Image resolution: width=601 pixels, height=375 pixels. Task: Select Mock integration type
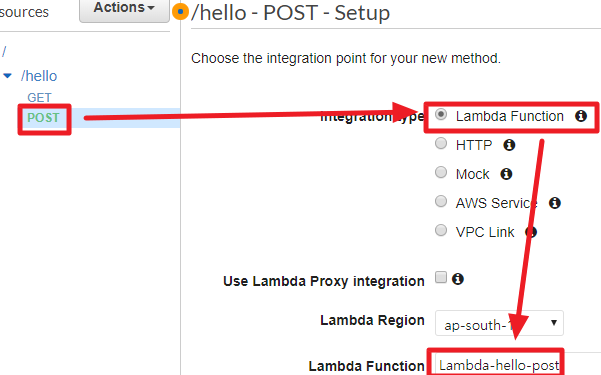click(441, 172)
